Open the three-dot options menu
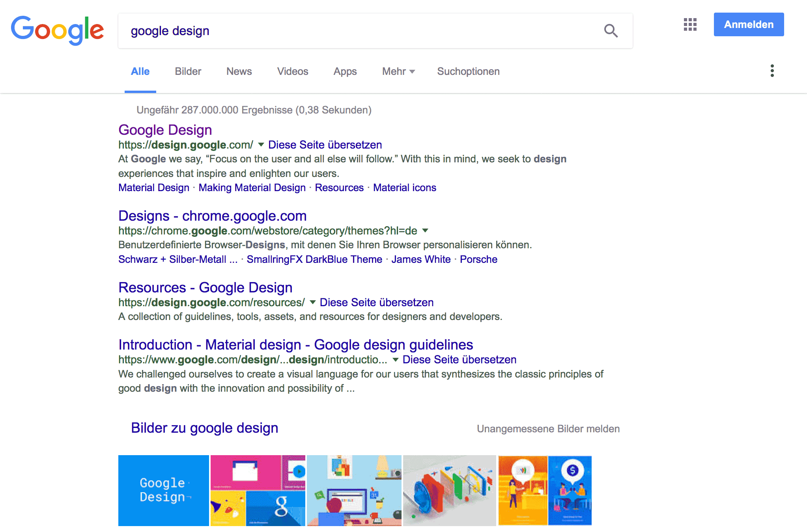The height and width of the screenshot is (532, 807). [772, 71]
